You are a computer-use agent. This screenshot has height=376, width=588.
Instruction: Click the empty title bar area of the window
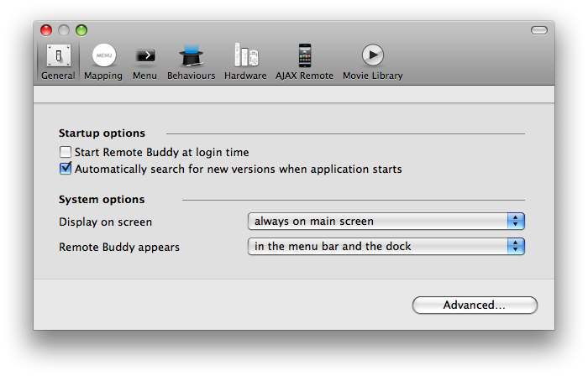pyautogui.click(x=294, y=30)
